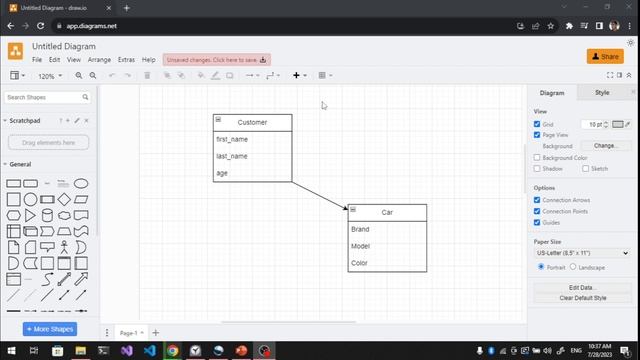Click the Undo toolbar icon

click(112, 76)
